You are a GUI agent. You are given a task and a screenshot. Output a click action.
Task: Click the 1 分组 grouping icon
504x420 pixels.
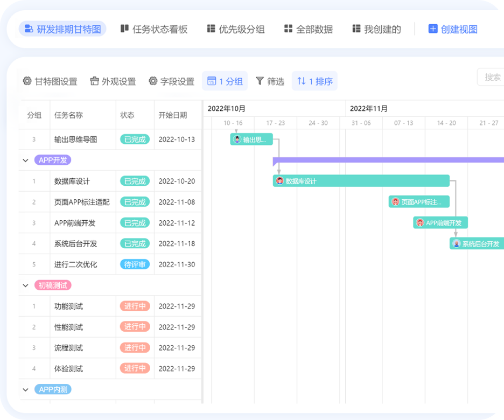pos(212,81)
